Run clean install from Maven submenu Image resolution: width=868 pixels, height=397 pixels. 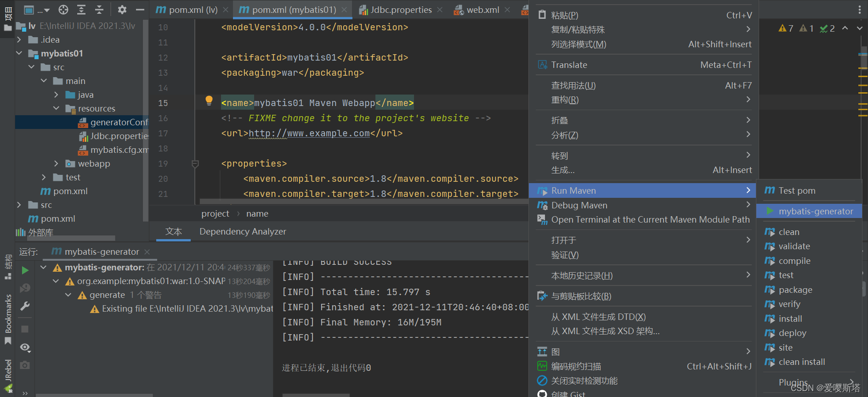(x=810, y=362)
